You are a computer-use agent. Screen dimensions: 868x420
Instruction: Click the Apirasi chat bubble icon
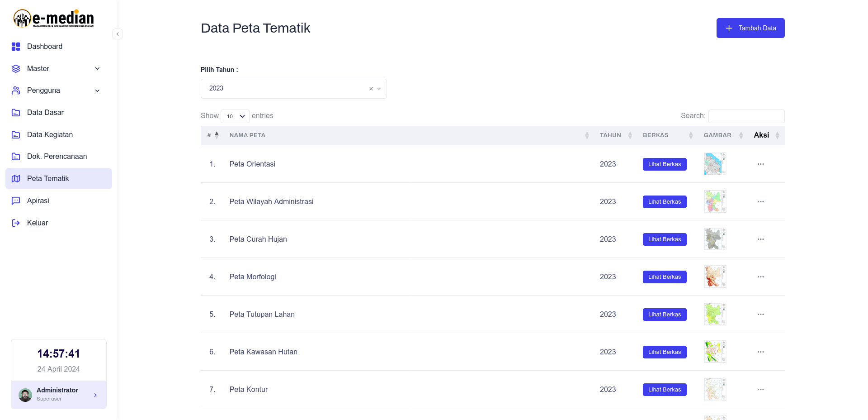tap(16, 201)
